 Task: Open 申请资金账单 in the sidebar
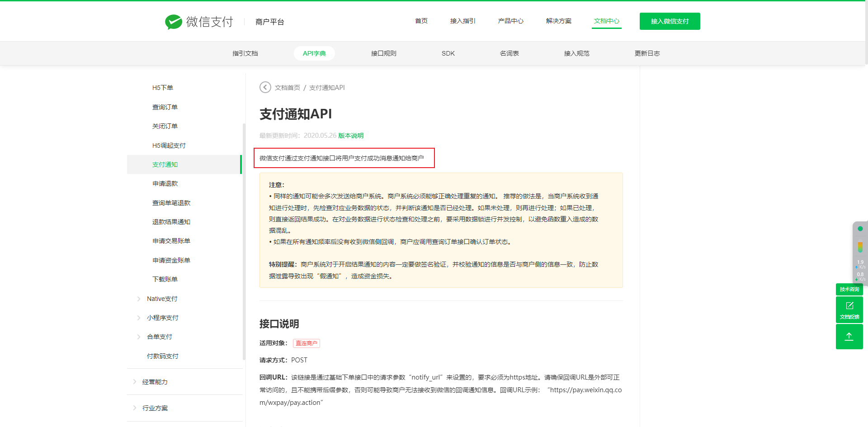pyautogui.click(x=171, y=260)
